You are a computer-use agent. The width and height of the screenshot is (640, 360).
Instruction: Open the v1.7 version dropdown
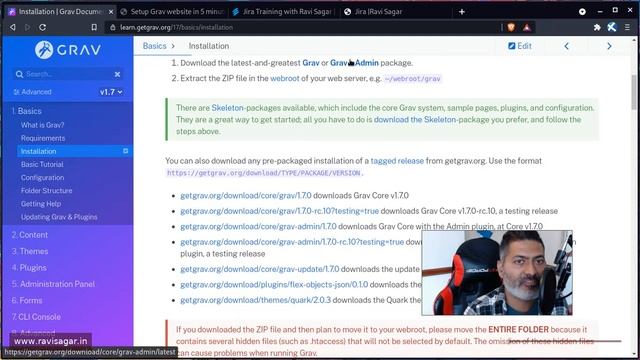tap(111, 92)
